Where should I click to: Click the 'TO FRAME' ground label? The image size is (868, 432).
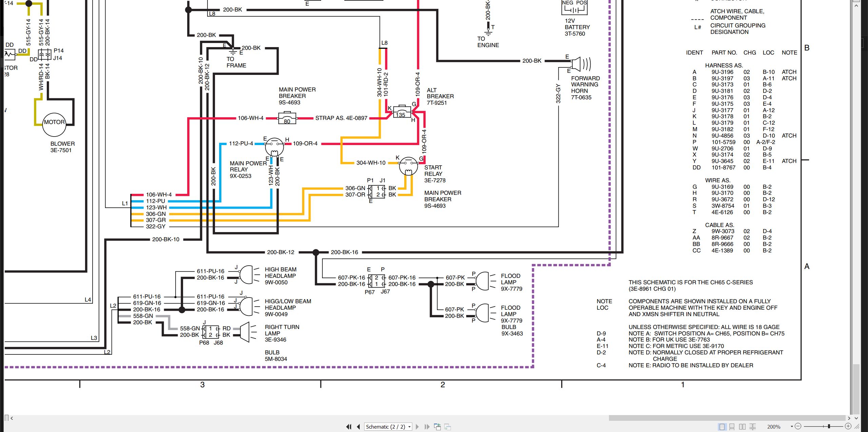click(236, 62)
